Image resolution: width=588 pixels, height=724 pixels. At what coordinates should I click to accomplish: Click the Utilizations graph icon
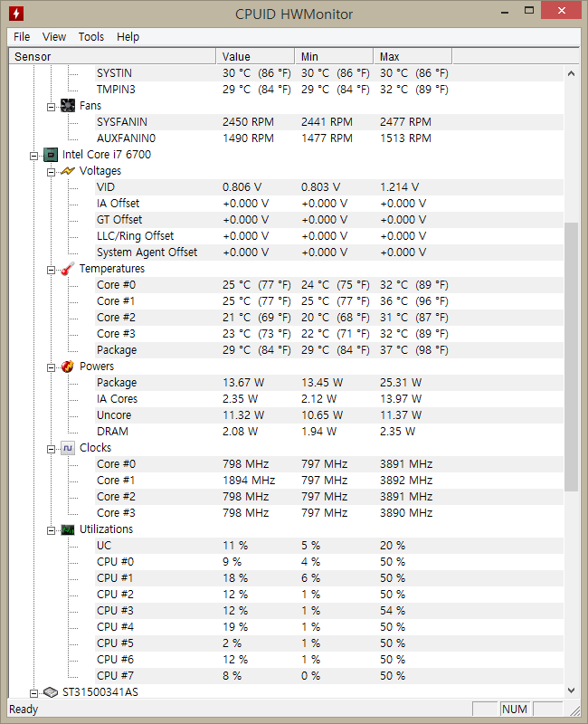click(x=68, y=529)
